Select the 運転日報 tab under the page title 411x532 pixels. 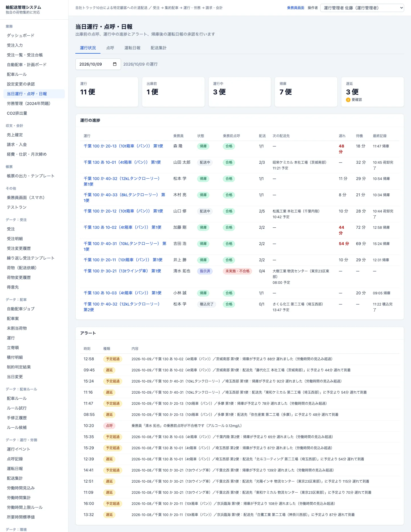[132, 48]
